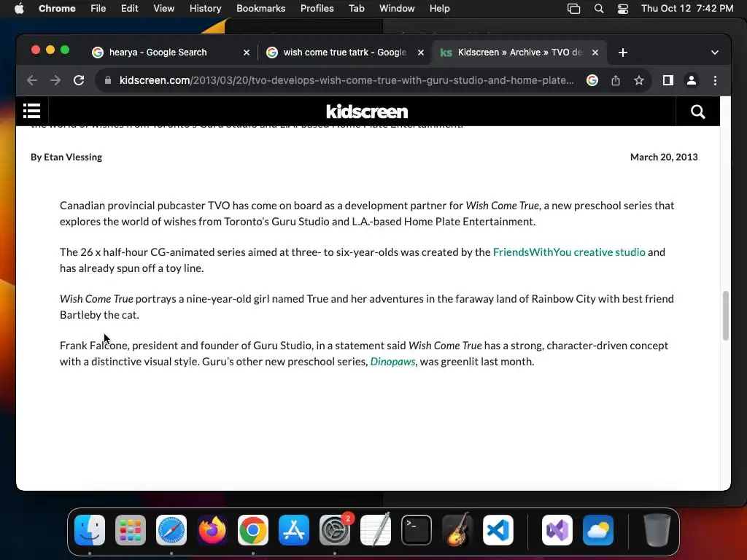Open Control Center in menu bar

click(x=623, y=9)
